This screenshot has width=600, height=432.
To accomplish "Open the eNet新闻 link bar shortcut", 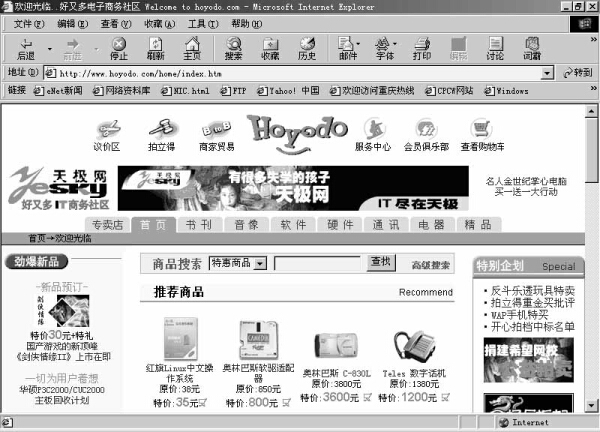I will (x=58, y=91).
